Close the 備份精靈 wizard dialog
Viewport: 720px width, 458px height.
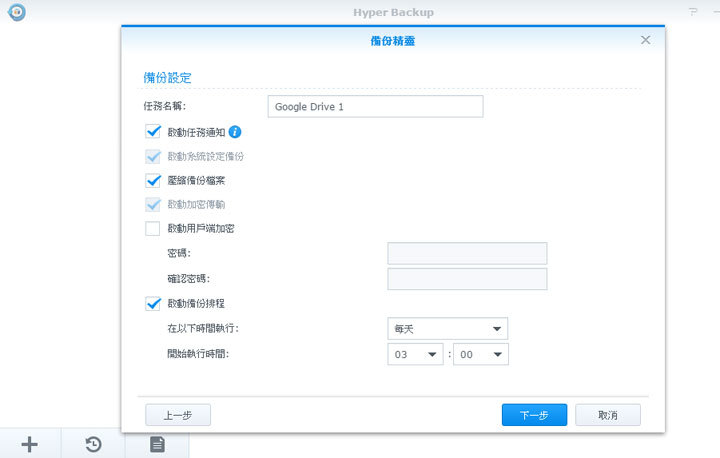point(645,40)
